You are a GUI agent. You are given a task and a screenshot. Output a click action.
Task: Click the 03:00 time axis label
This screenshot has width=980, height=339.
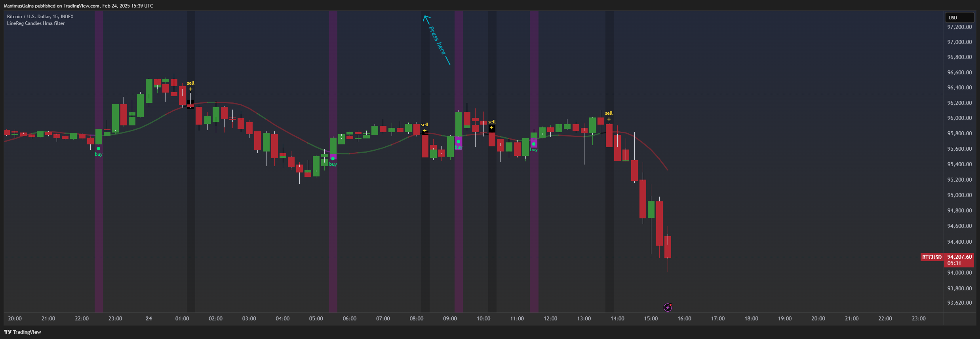249,318
